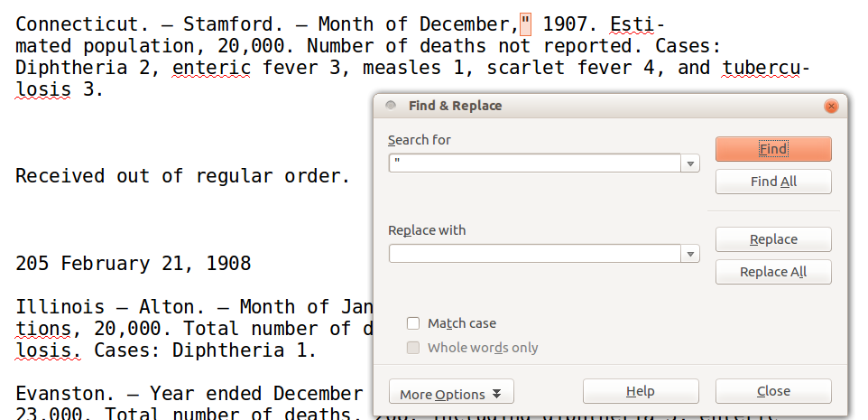Focus the Search for text field
Screen dimensions: 868x420
click(x=535, y=163)
